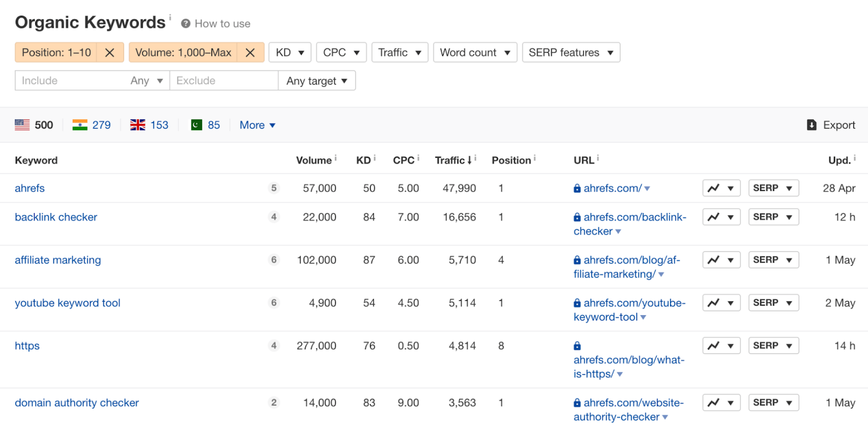This screenshot has width=868, height=430.
Task: Switch to Pakistan flag keywords
Action: click(x=205, y=125)
